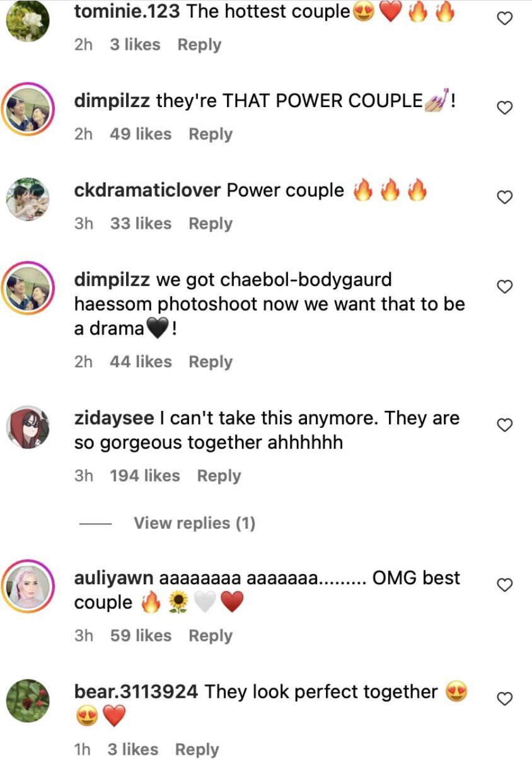Like bear.3113924's perfect together comment
This screenshot has height=760, width=532.
click(504, 700)
